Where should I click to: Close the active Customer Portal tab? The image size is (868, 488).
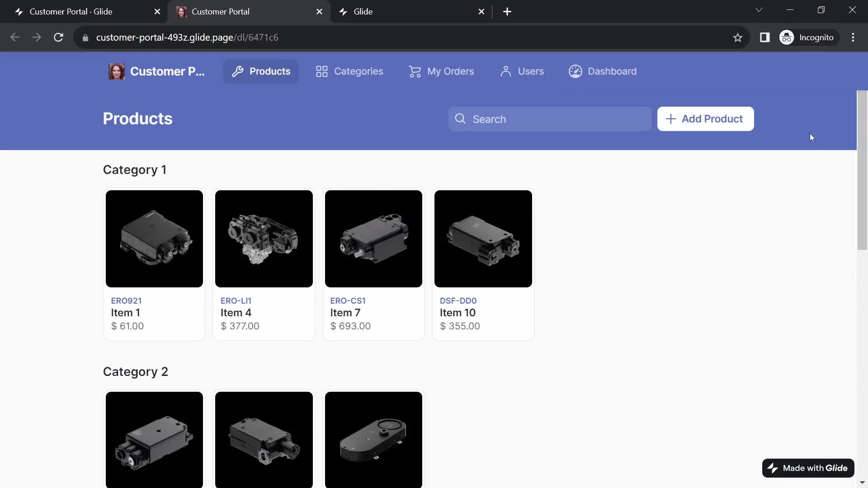point(320,12)
